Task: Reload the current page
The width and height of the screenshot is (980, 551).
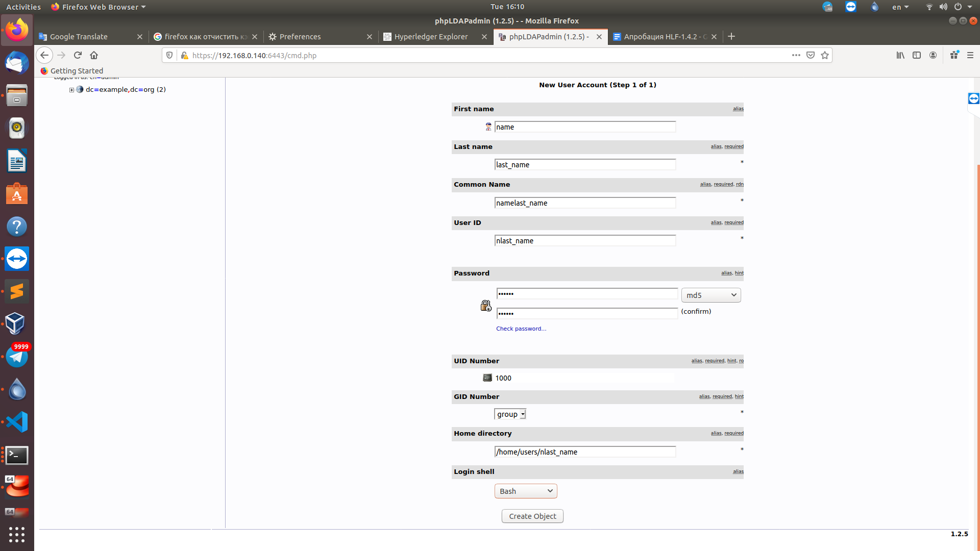Action: (78, 55)
